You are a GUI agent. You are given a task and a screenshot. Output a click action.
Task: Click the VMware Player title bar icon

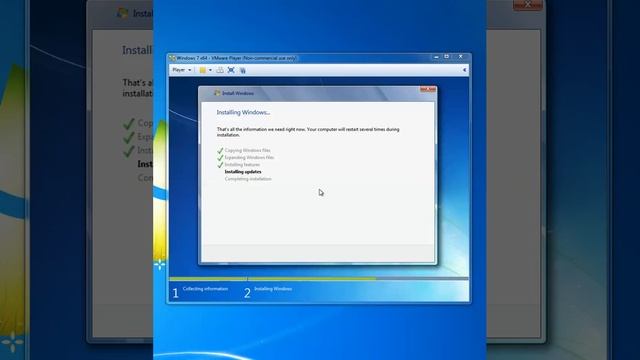click(x=172, y=58)
